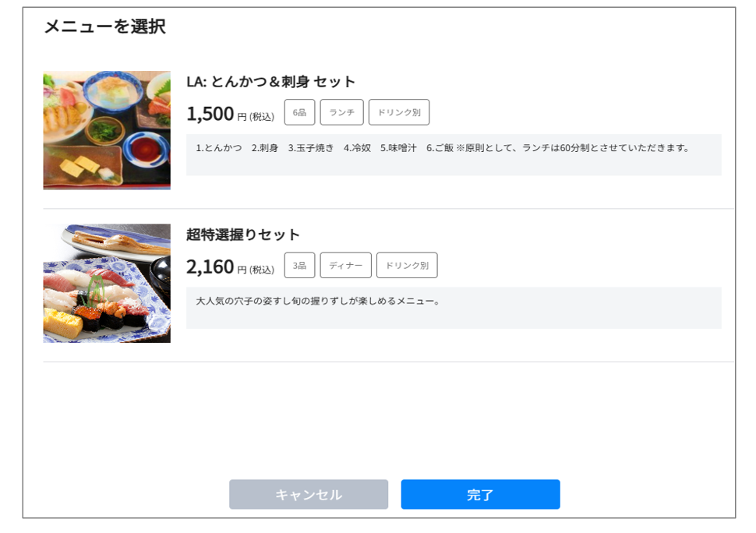This screenshot has height=533, width=756.
Task: Select the 大人気の穴子の姿すし description box
Action: tap(454, 308)
